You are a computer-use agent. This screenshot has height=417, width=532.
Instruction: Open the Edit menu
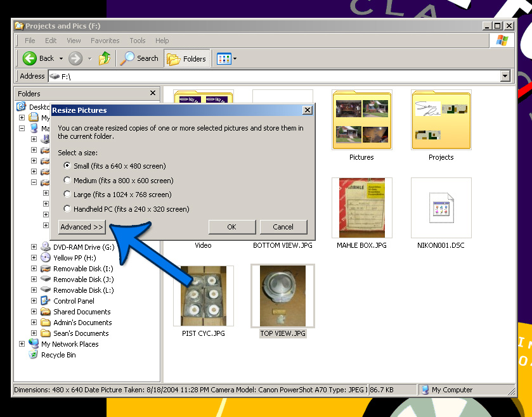[51, 41]
